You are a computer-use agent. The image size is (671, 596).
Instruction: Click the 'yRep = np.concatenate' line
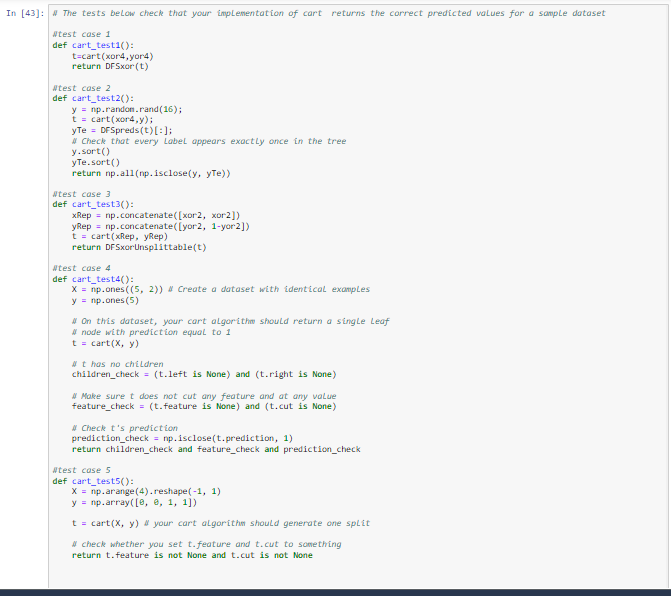[160, 226]
